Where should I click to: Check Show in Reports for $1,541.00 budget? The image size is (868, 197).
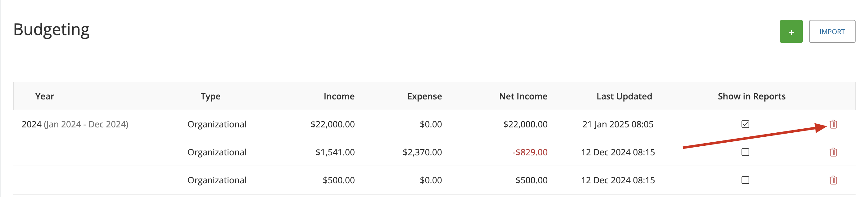(745, 152)
